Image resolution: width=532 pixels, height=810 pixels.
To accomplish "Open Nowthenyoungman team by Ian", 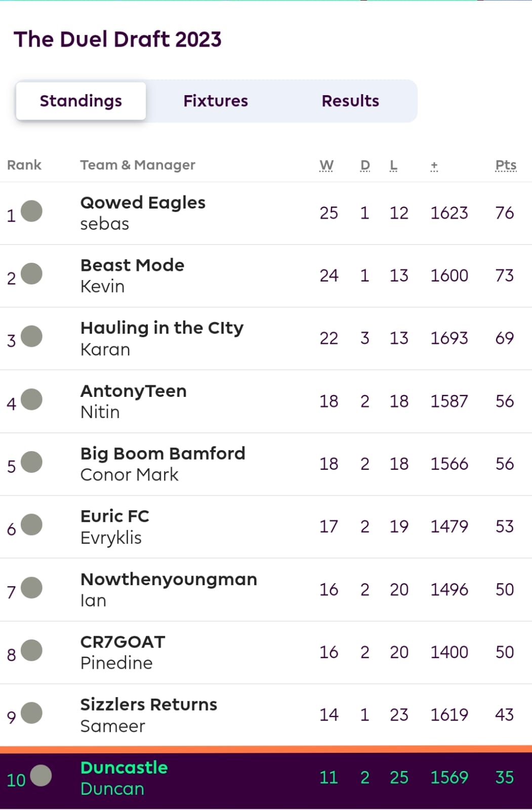I will coord(169,579).
